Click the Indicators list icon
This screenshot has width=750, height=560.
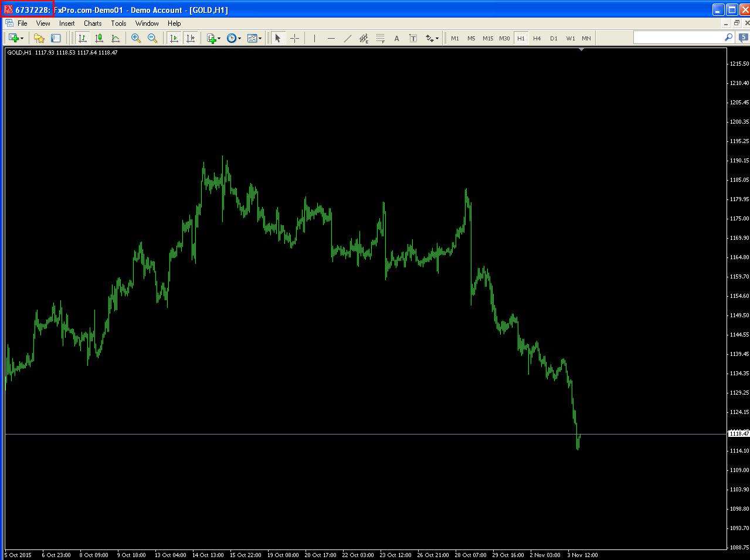(x=212, y=38)
